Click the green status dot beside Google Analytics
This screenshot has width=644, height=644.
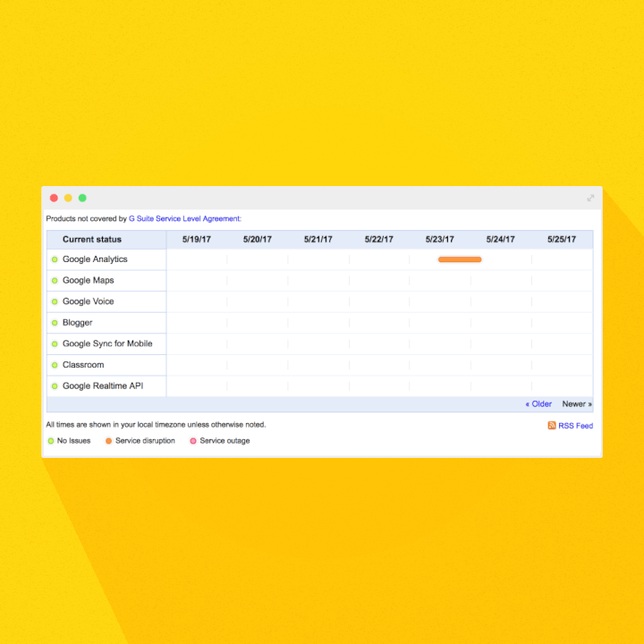tap(55, 259)
